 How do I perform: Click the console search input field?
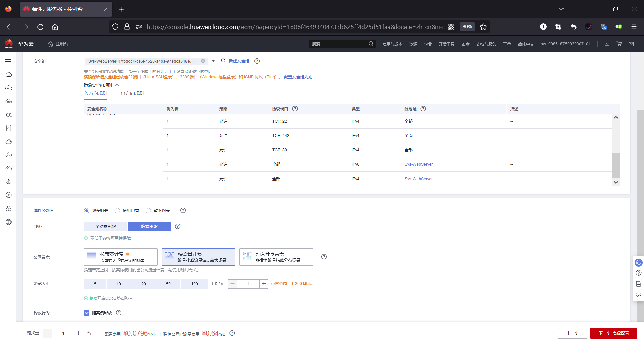(338, 44)
